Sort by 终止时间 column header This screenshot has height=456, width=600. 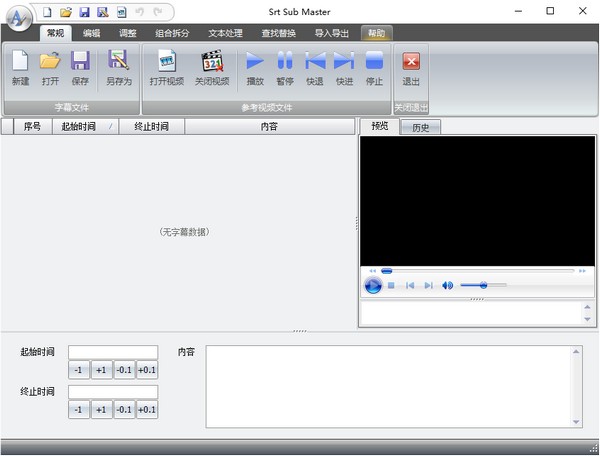152,126
